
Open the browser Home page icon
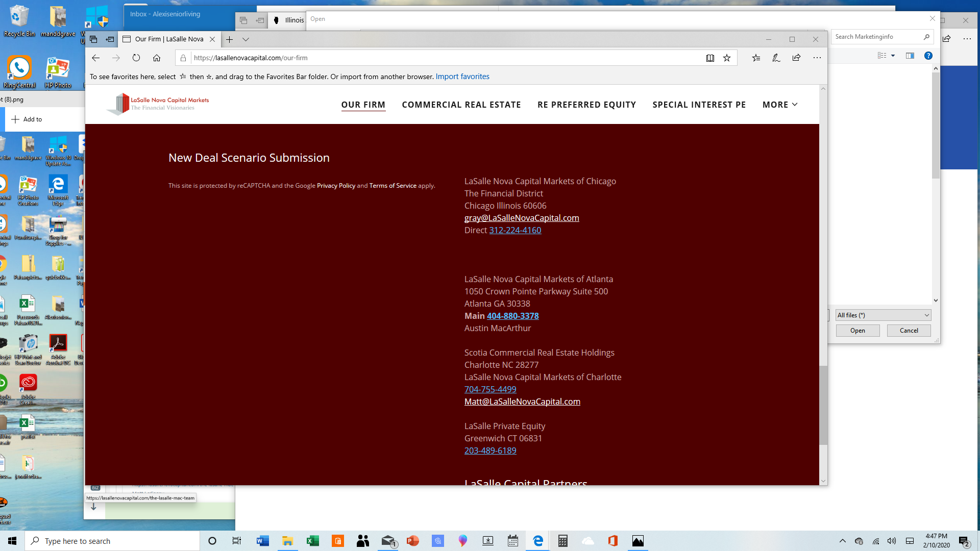tap(157, 58)
